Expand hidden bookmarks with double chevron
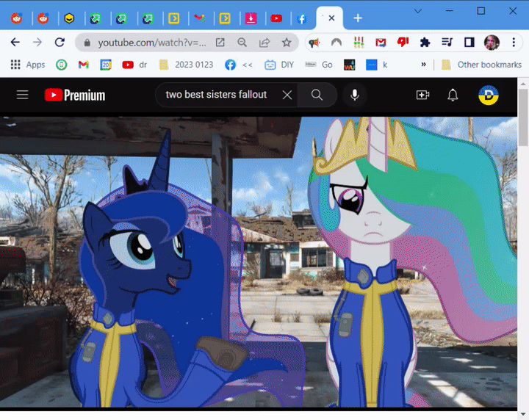This screenshot has width=529, height=420. [x=423, y=65]
